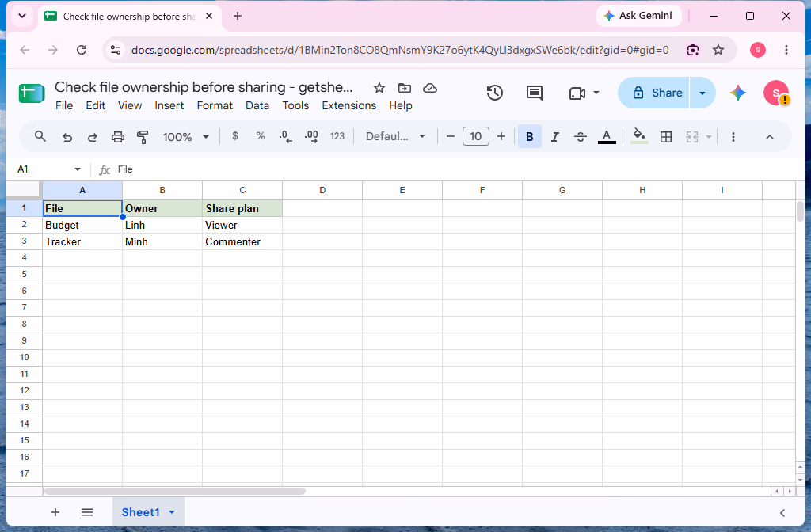The image size is (811, 532).
Task: Open the Help menu
Action: (x=401, y=105)
